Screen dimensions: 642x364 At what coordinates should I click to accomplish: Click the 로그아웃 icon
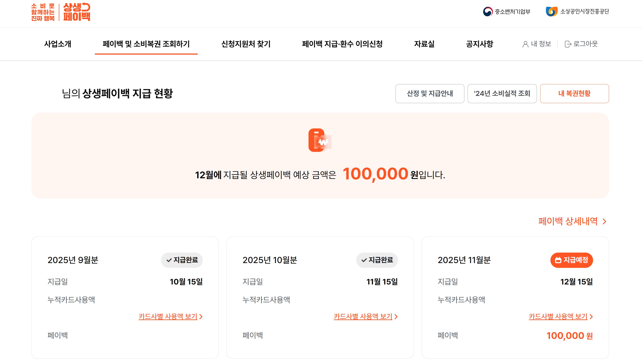[x=568, y=44]
